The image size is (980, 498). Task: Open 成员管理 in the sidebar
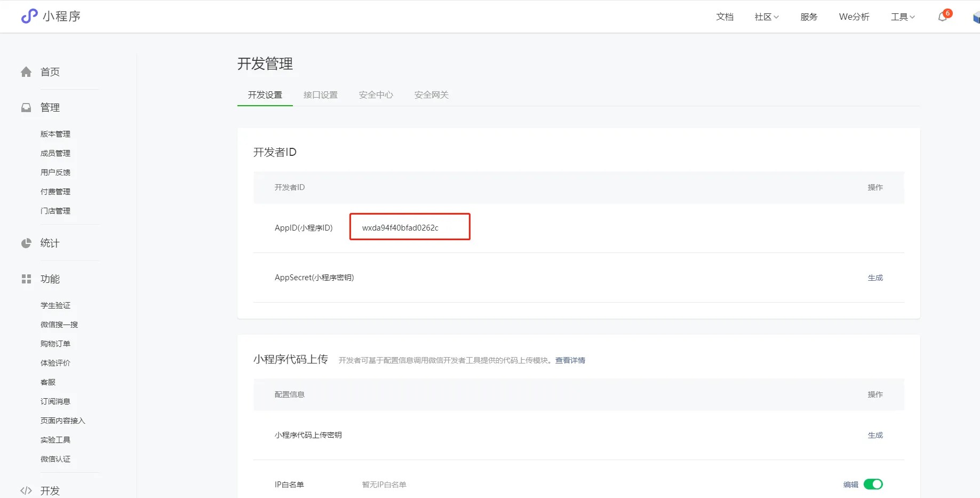[x=55, y=153]
